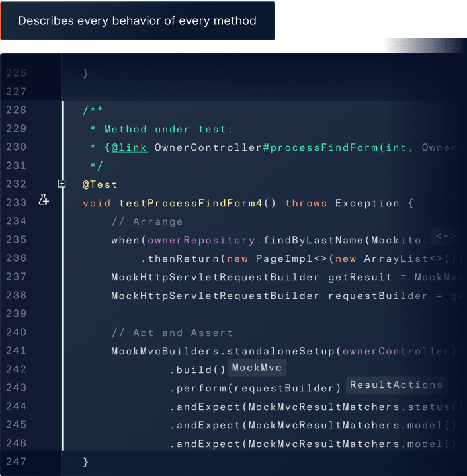Screen dimensions: 467x476
Task: Click the closing brace on line 247
Action: point(85,462)
